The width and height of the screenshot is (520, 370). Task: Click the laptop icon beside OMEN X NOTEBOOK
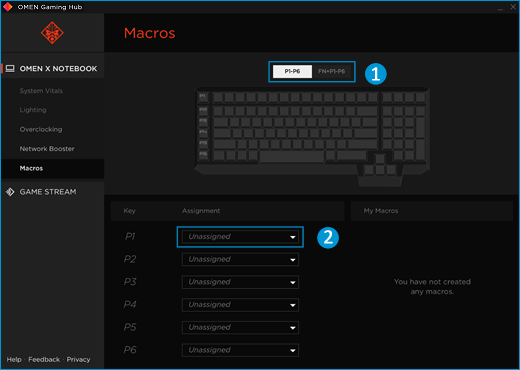[x=10, y=69]
